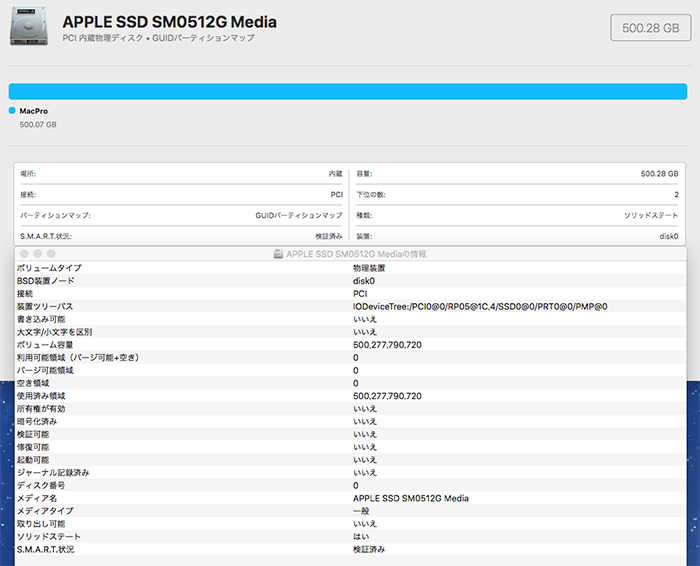The height and width of the screenshot is (566, 700).
Task: Click '一般' in the メディアタイプ row
Action: pyautogui.click(x=361, y=511)
